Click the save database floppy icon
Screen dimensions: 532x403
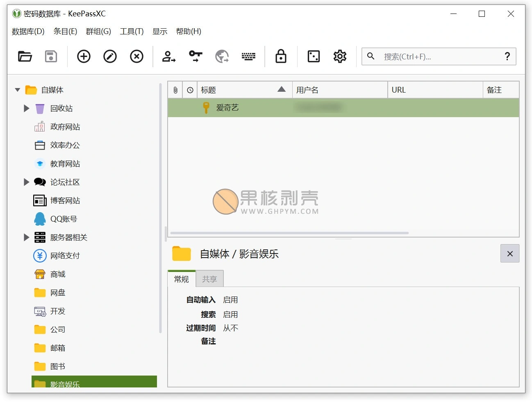pos(51,57)
